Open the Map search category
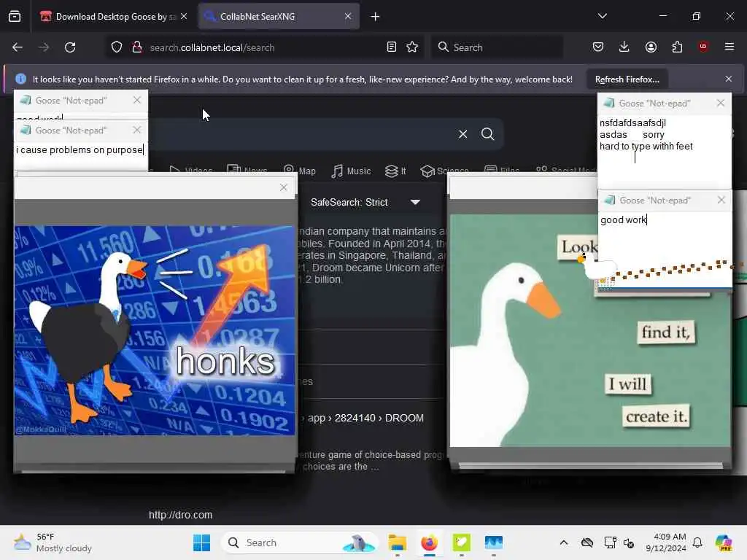The image size is (747, 560). (300, 171)
